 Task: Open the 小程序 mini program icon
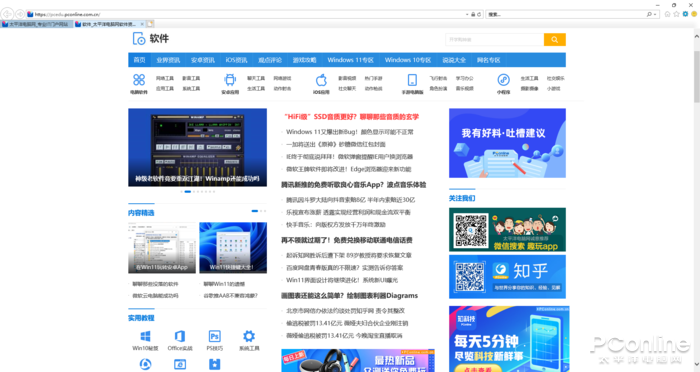504,80
